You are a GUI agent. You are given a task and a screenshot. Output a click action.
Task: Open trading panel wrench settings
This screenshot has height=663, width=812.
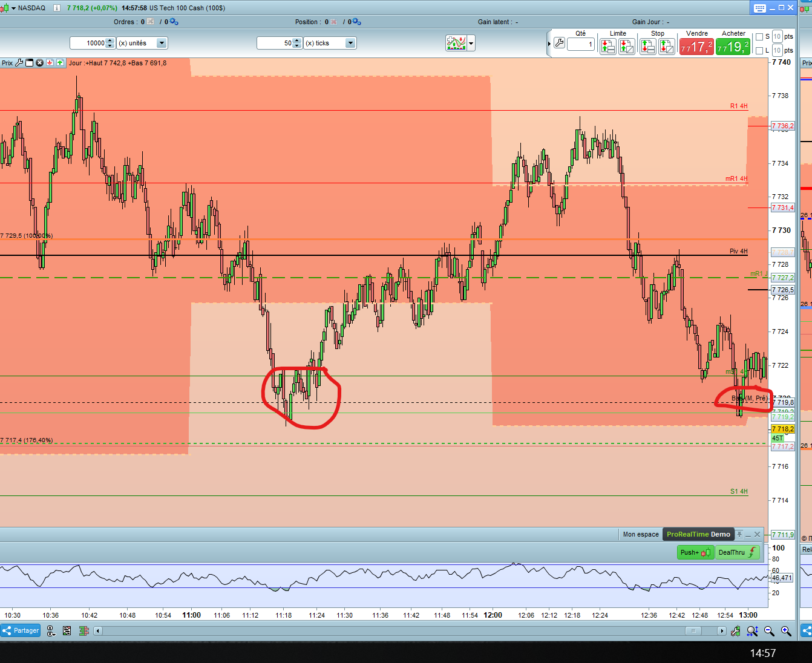click(x=559, y=43)
